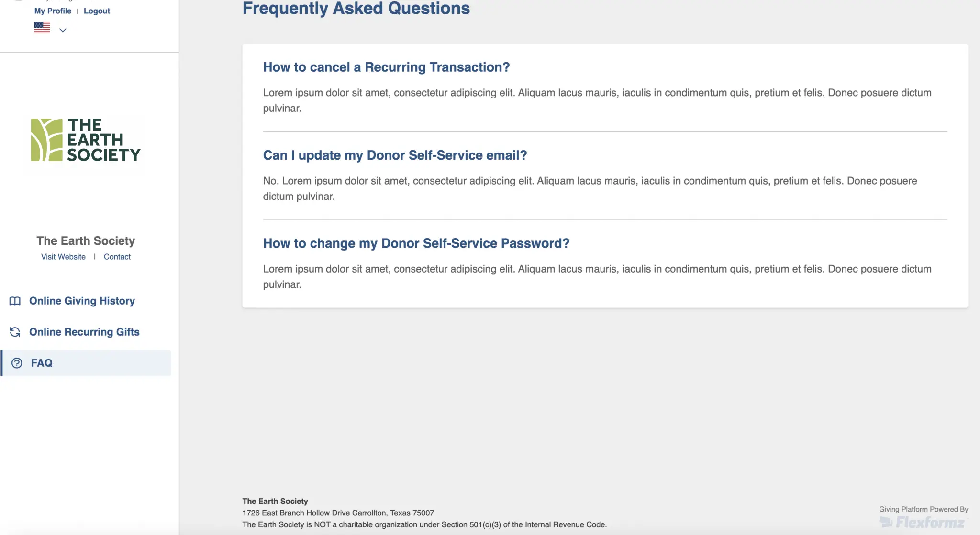980x535 pixels.
Task: Click The Earth Society leaf logo
Action: pyautogui.click(x=47, y=140)
